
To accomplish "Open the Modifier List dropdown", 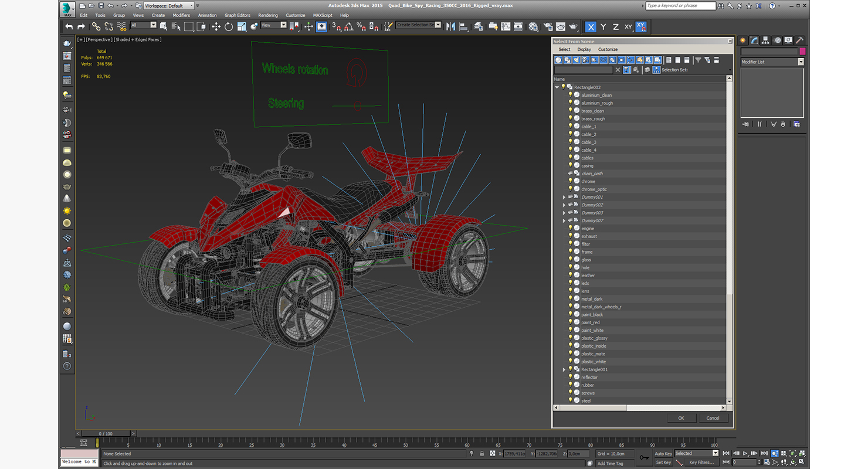I will 772,62.
